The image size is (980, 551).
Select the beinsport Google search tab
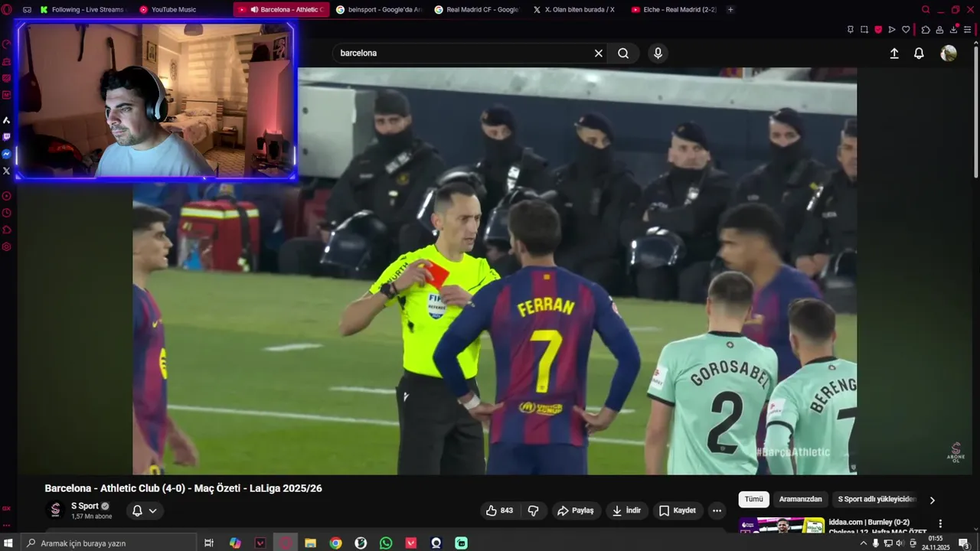tap(378, 10)
